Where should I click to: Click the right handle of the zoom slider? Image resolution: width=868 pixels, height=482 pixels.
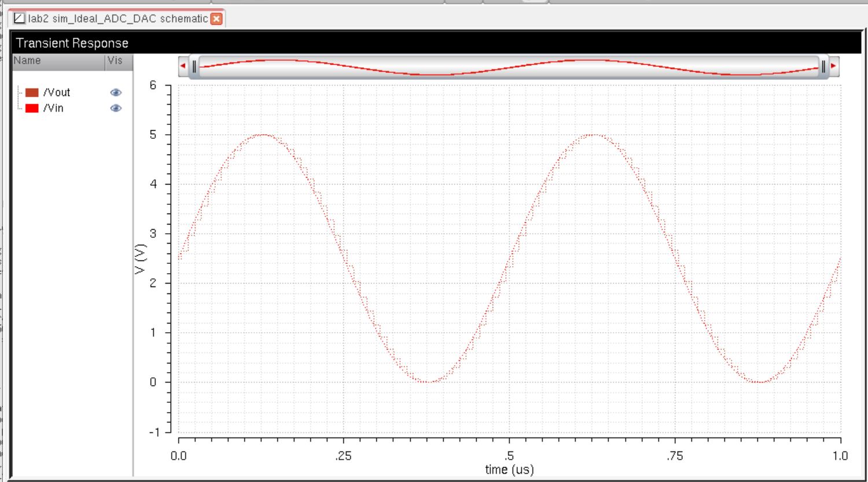(823, 67)
